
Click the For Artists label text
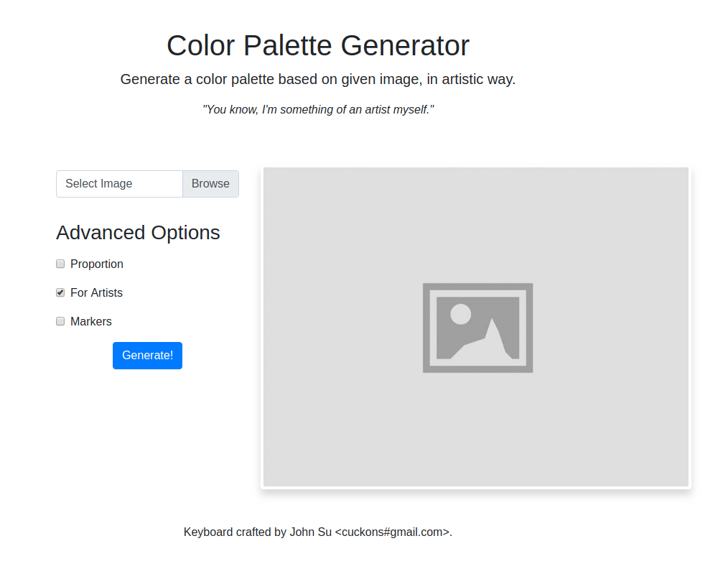pyautogui.click(x=96, y=292)
